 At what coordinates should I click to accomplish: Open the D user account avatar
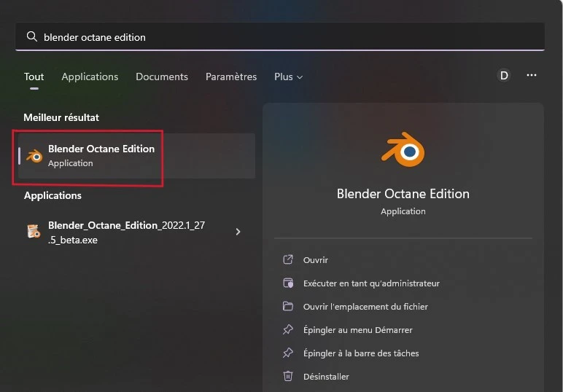[504, 75]
